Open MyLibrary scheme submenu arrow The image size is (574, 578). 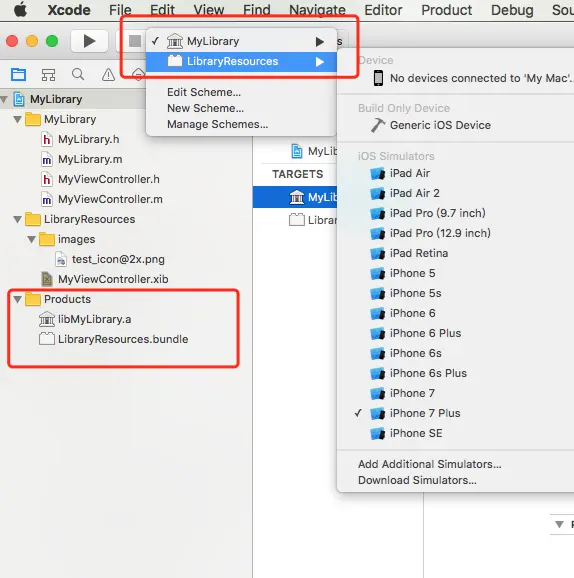(320, 42)
